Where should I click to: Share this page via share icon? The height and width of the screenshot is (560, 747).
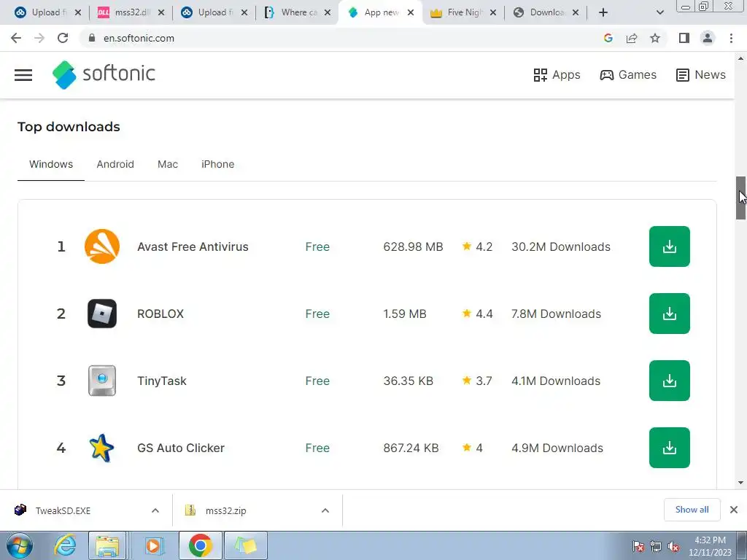[632, 38]
